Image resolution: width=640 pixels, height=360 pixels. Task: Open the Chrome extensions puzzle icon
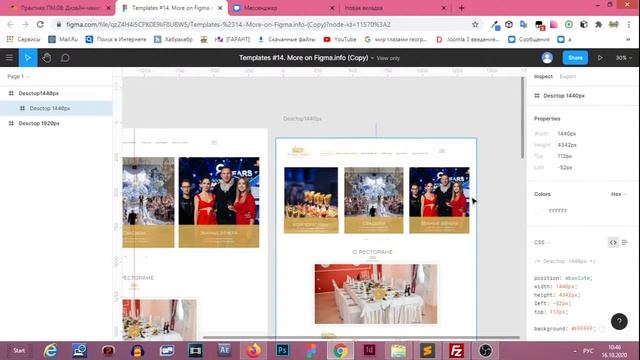click(x=598, y=24)
